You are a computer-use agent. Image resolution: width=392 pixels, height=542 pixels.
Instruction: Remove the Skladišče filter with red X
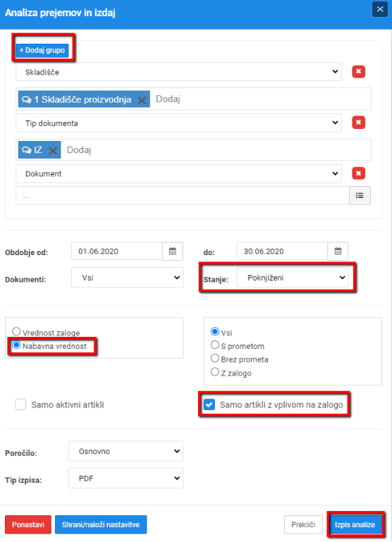tap(358, 72)
